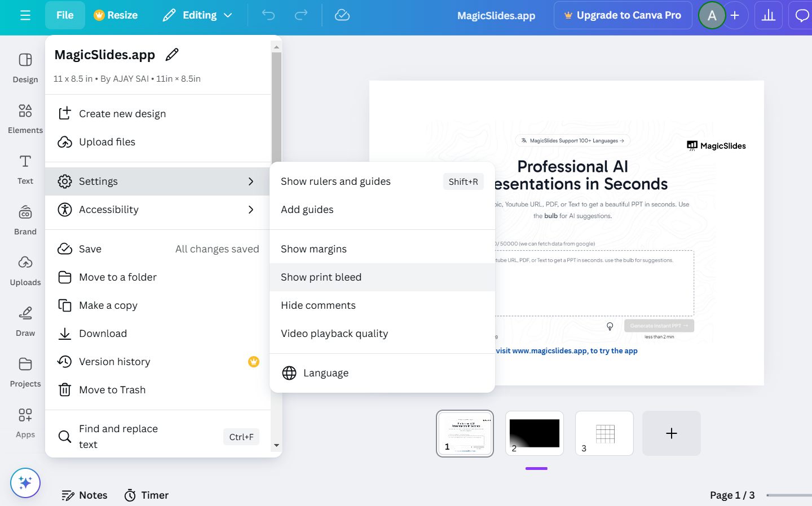This screenshot has height=506, width=812.
Task: Click the File menu scrollbar down arrow
Action: coord(276,445)
